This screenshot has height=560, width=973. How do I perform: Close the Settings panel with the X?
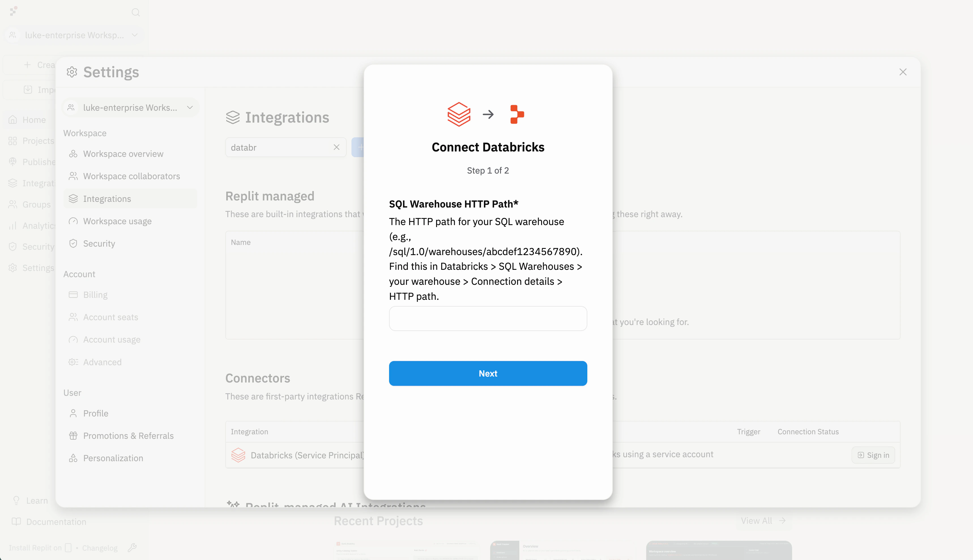click(x=902, y=72)
